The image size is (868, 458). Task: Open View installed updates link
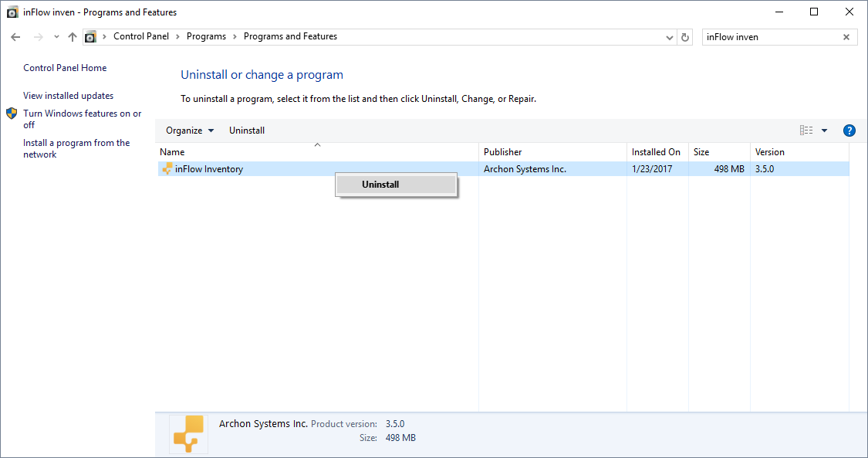68,96
